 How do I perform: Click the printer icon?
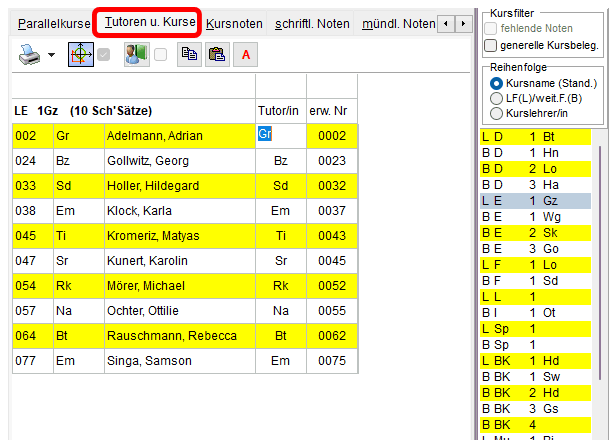click(29, 55)
